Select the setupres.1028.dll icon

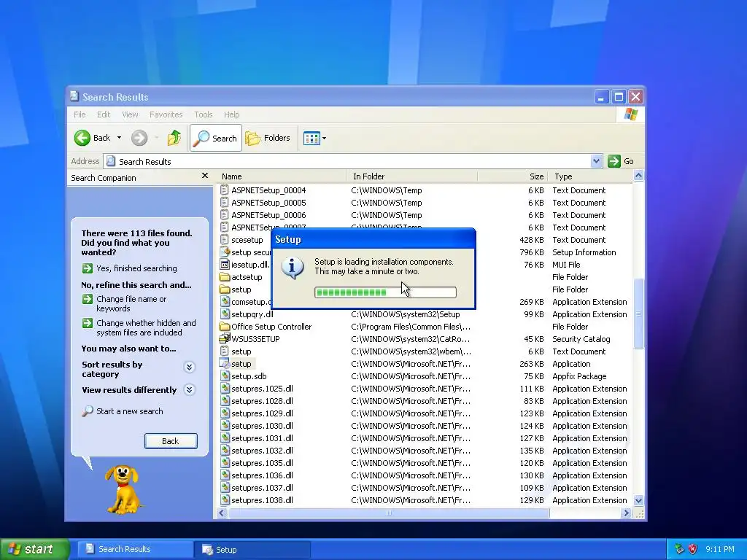point(225,400)
